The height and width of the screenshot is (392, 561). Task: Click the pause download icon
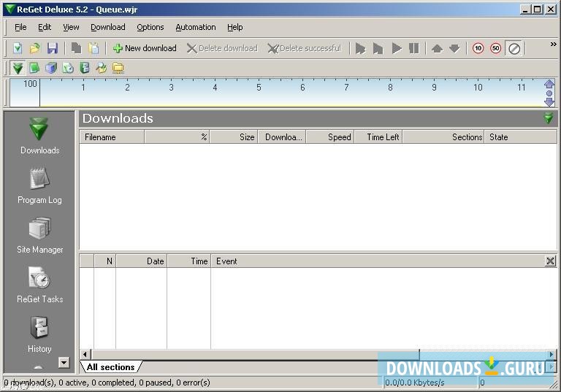(x=413, y=48)
